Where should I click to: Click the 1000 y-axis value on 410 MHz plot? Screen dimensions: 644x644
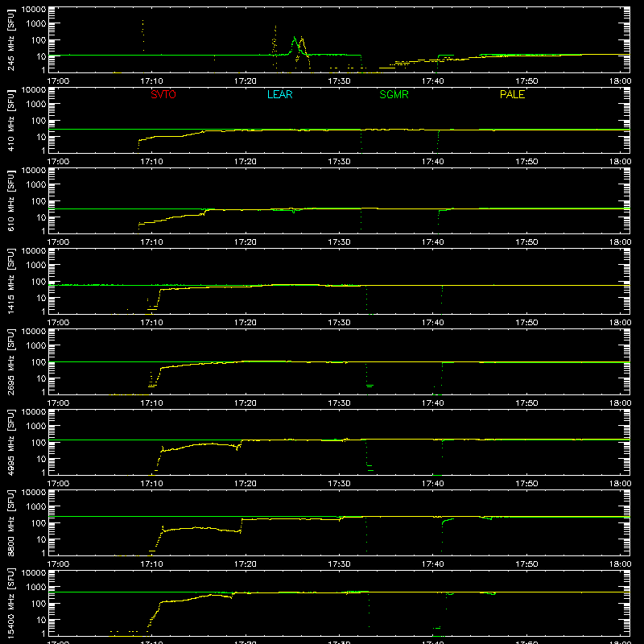pos(36,105)
